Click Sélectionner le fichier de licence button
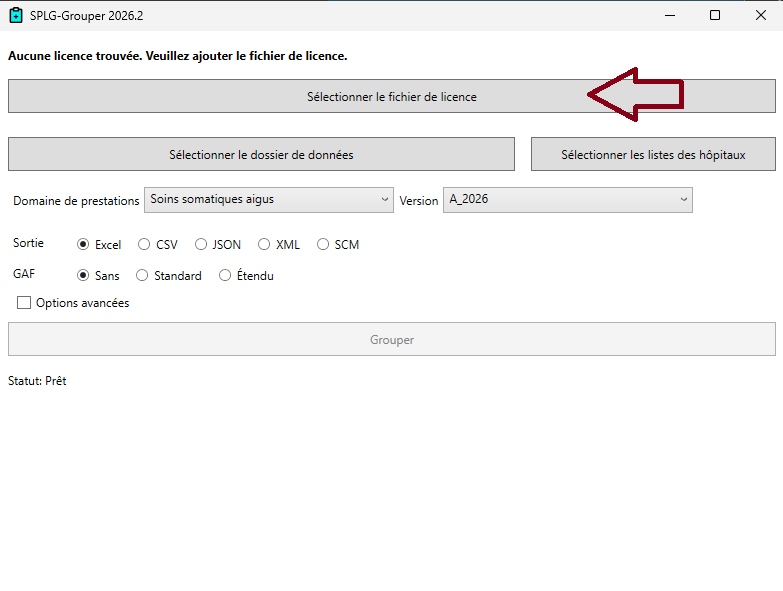This screenshot has width=783, height=591. (x=392, y=96)
